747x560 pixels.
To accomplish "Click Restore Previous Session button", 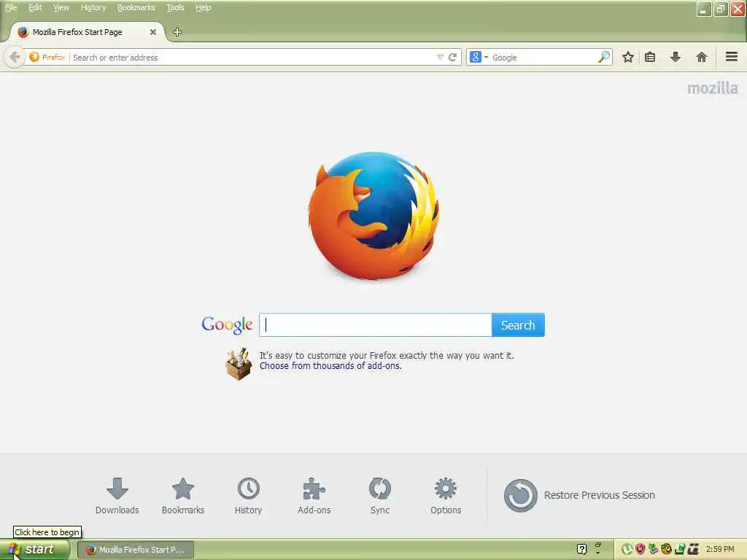I will click(x=579, y=495).
